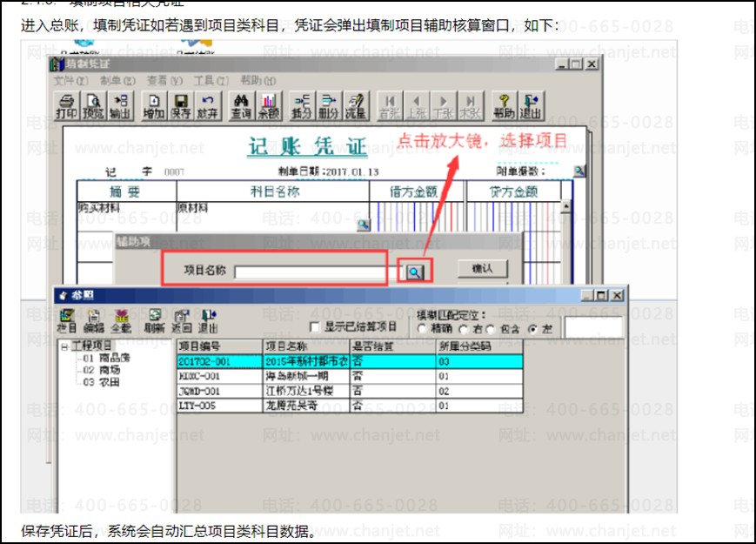This screenshot has height=544, width=756.
Task: Open the 帮助 menu in menu bar
Action: 258,81
